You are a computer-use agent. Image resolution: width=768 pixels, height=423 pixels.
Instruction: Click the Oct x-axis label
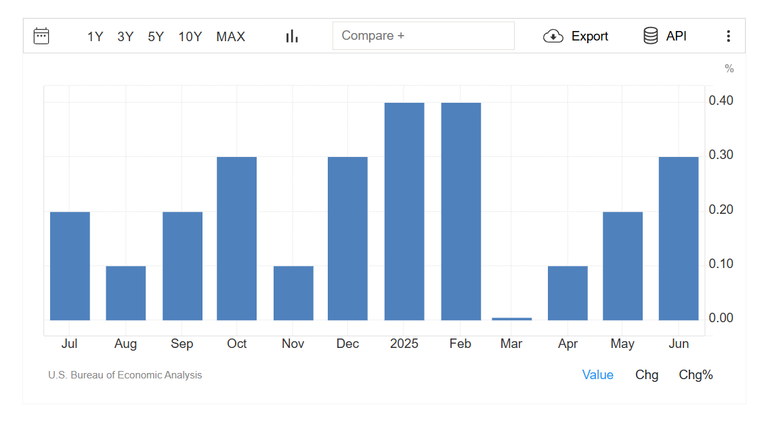point(237,344)
